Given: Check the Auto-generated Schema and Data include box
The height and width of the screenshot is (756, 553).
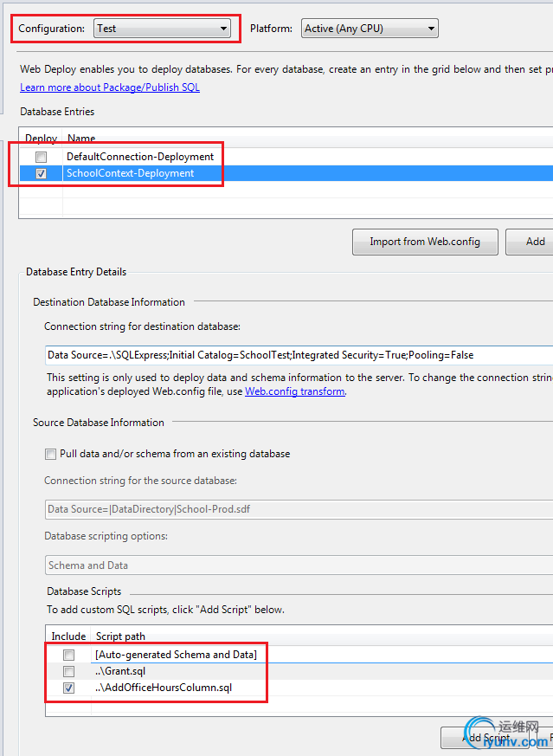Looking at the screenshot, I should click(69, 655).
